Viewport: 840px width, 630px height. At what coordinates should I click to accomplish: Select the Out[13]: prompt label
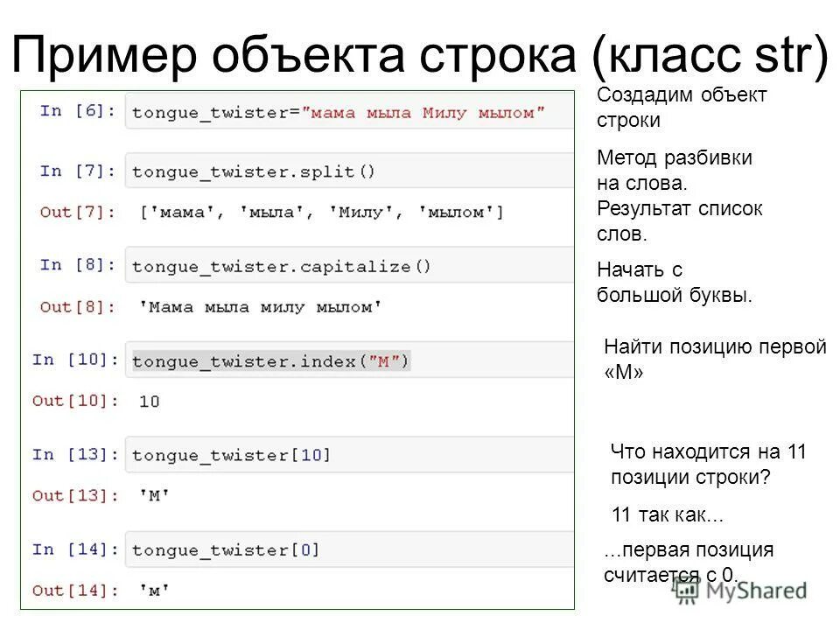pyautogui.click(x=75, y=495)
